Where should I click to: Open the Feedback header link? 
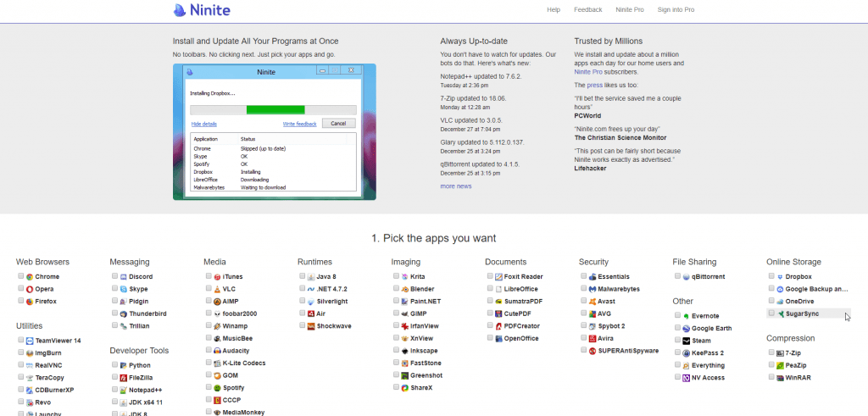588,10
